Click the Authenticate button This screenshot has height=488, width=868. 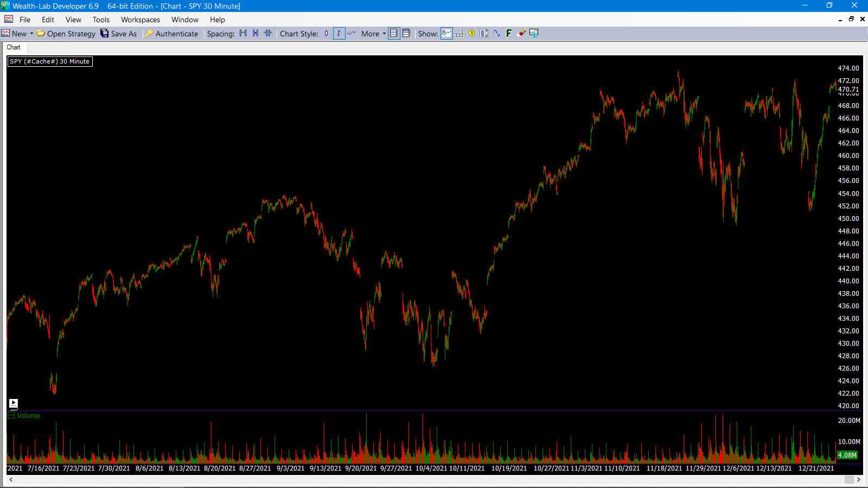(171, 33)
